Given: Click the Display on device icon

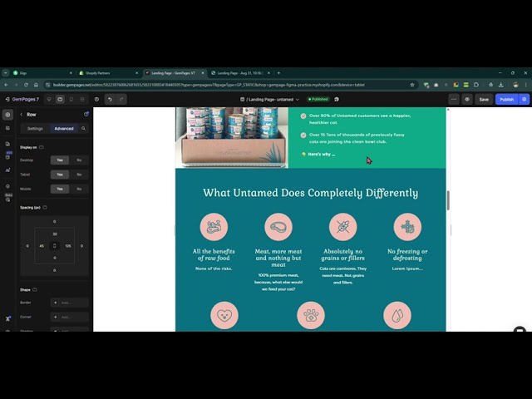Looking at the screenshot, I should click(x=42, y=147).
